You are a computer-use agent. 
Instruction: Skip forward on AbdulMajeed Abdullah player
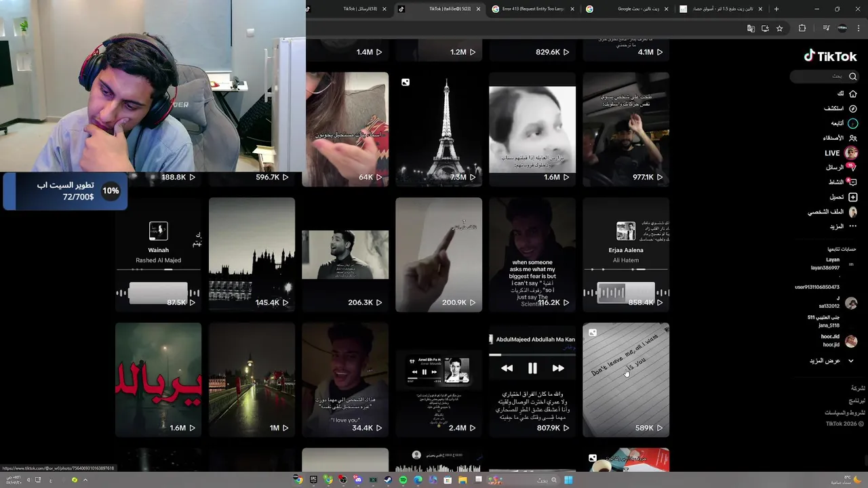tap(558, 368)
